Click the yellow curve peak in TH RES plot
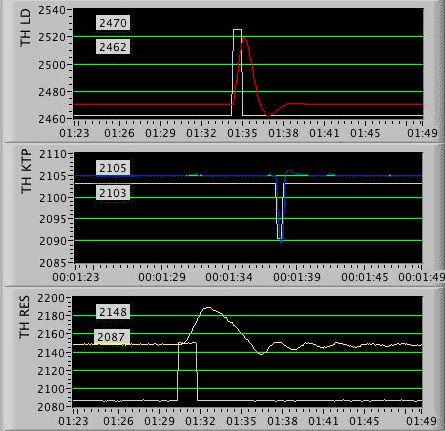Image resolution: width=445 pixels, height=431 pixels. point(208,307)
